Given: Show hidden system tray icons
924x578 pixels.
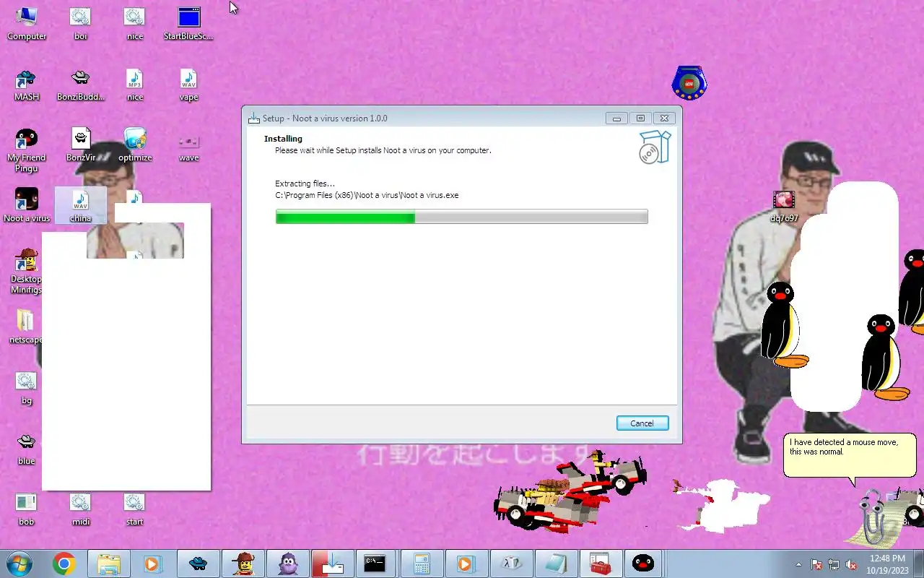Looking at the screenshot, I should pos(798,564).
